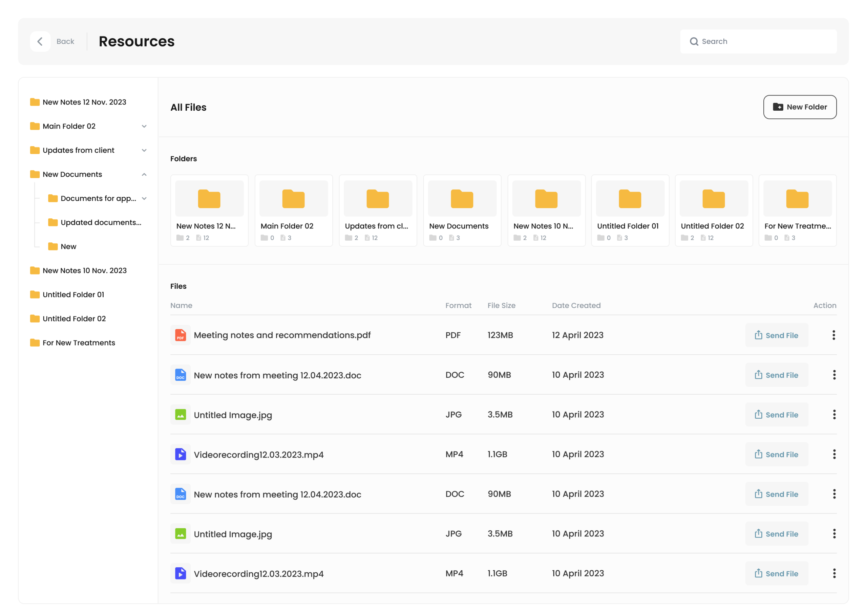Viewport: 867px width, 616px height.
Task: Click the MP4 video icon for Videorecording12.03.2023
Action: tap(181, 454)
